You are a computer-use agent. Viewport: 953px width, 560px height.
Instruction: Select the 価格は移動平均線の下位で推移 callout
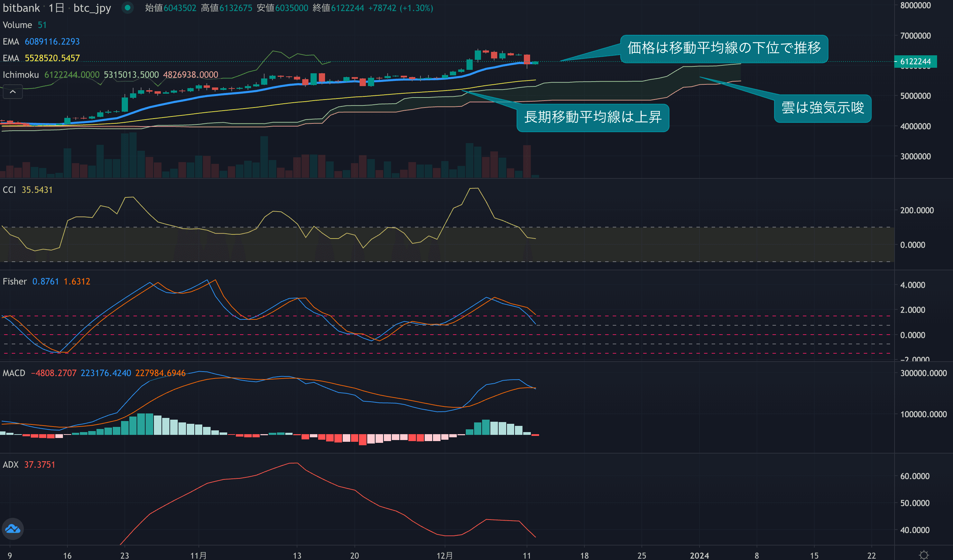click(x=724, y=48)
